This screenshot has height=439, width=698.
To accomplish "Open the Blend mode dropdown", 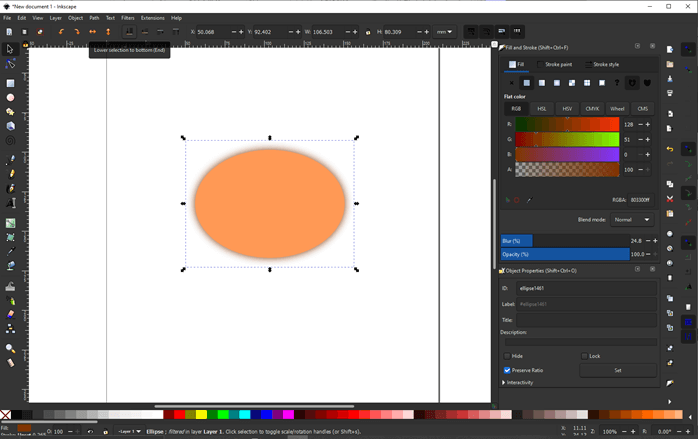I will click(x=632, y=219).
